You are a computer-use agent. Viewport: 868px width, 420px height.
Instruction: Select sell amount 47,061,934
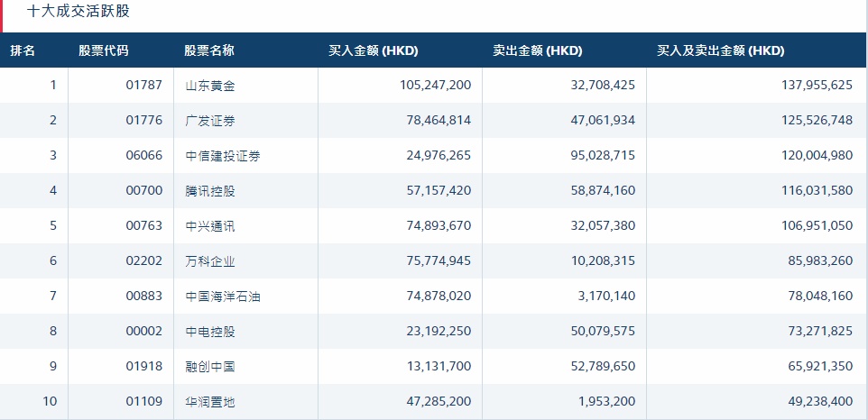click(x=603, y=121)
